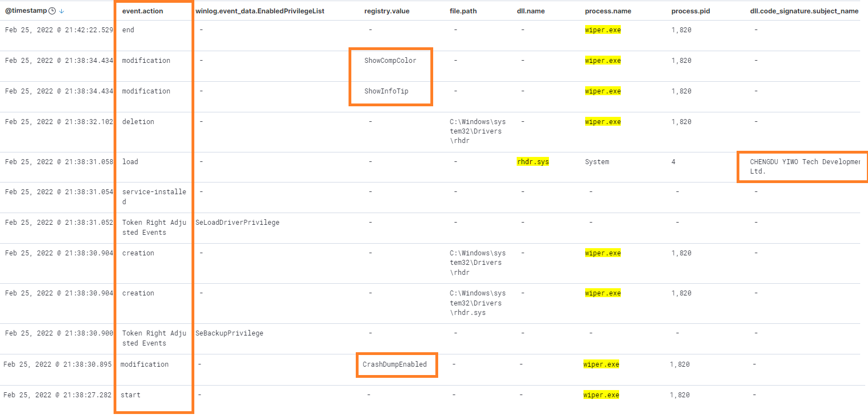Select 'Token Right Adjusted Events' in SeBackupPrivilege row
868x419 pixels.
tap(154, 338)
